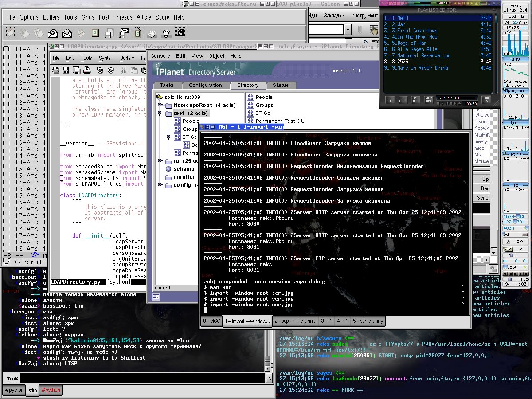Screen dimensions: 532x399
Task: Click the solo.ftc.ru:389 server node in the directory tree
Action: pyautogui.click(x=181, y=97)
